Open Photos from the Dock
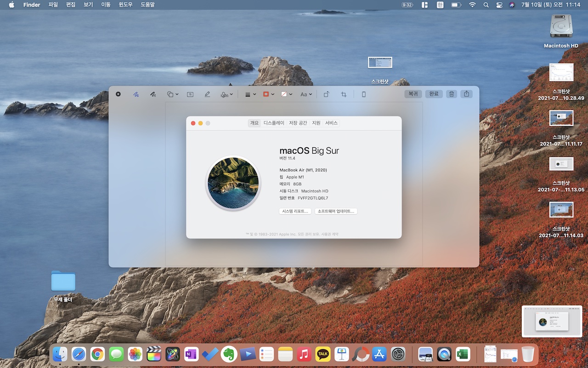The width and height of the screenshot is (588, 368). click(x=135, y=354)
